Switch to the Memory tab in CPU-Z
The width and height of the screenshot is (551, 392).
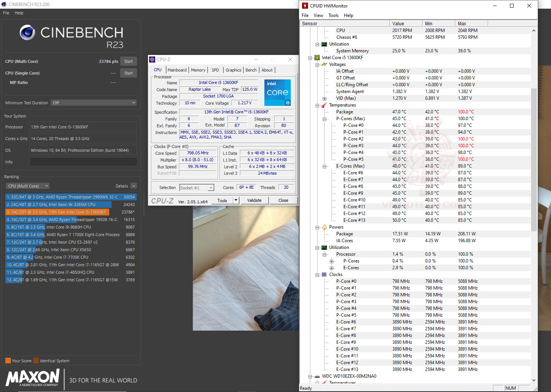198,70
